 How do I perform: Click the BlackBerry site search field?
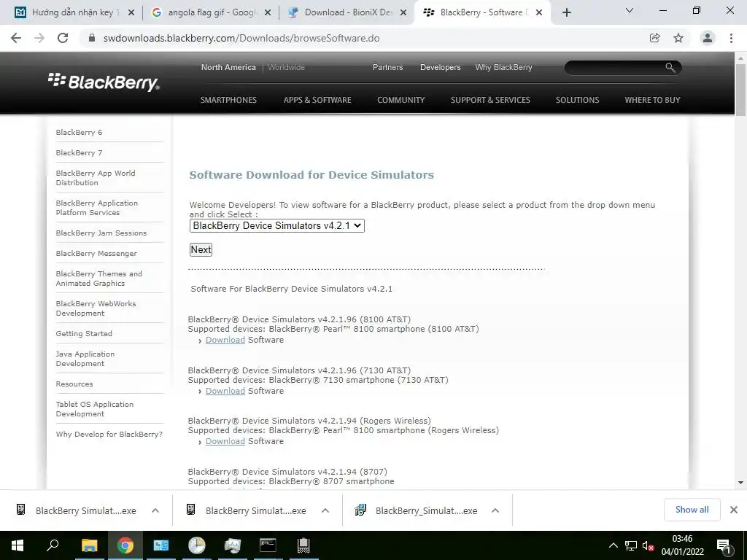point(614,68)
